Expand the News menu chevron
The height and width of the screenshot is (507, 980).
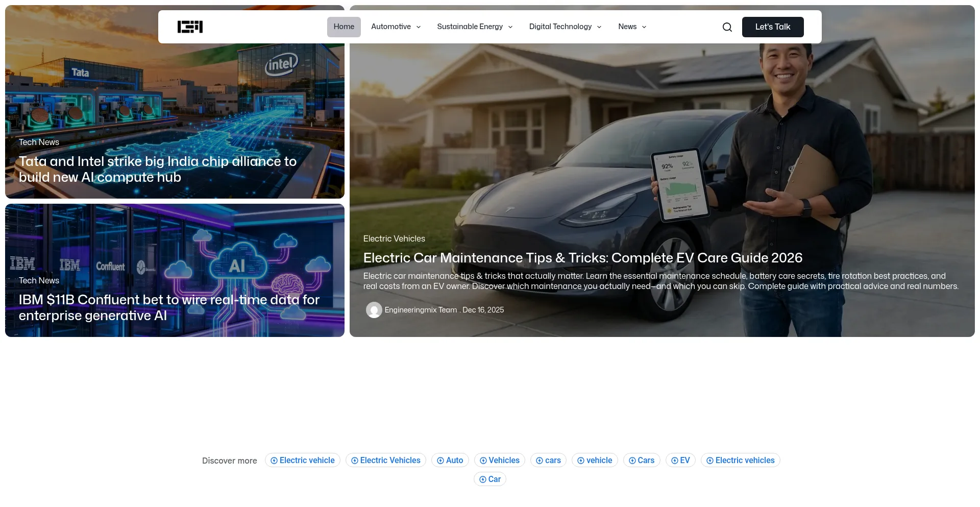point(644,27)
